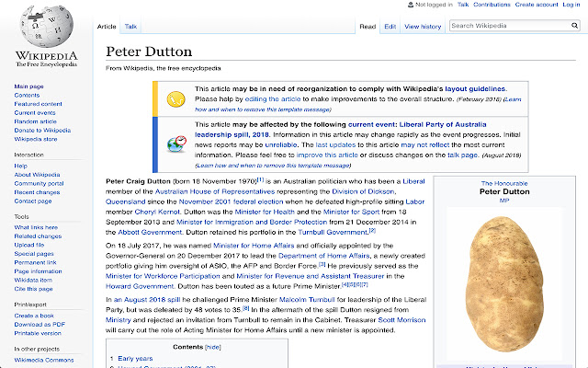Switch to the Article tab
This screenshot has height=368, width=588.
point(107,27)
